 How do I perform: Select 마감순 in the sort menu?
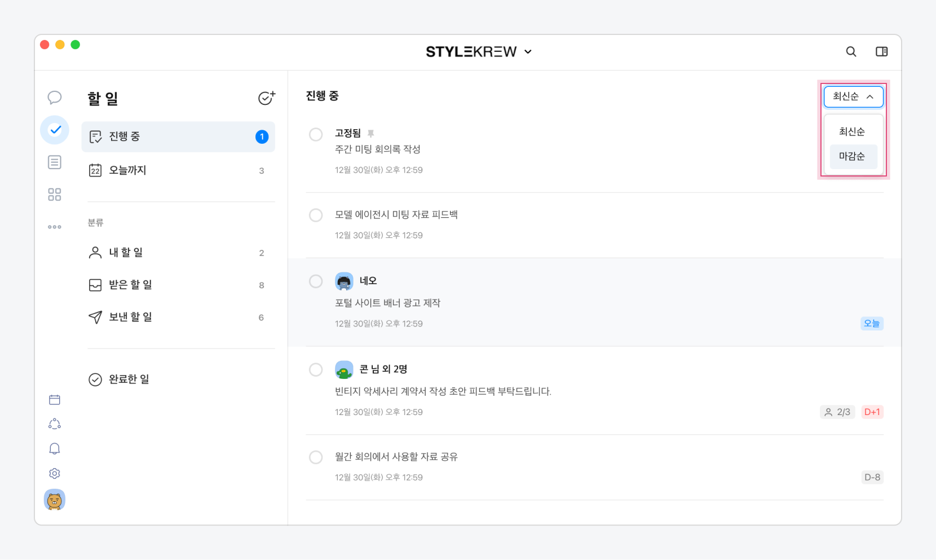pos(852,156)
